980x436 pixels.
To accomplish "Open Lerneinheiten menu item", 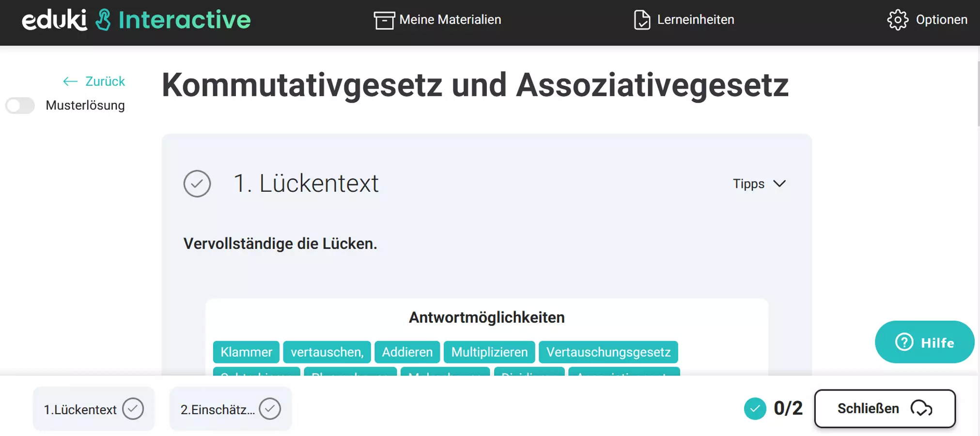I will coord(684,20).
